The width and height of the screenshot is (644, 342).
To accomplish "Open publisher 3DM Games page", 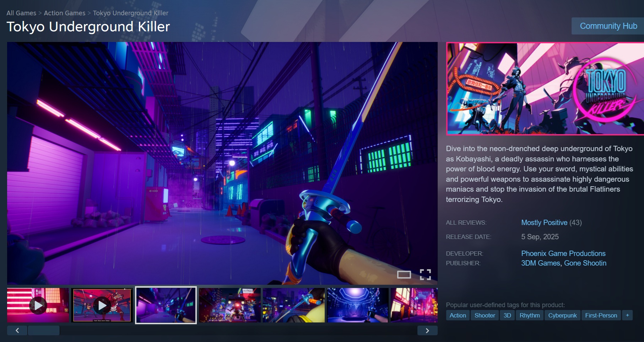I will click(541, 263).
